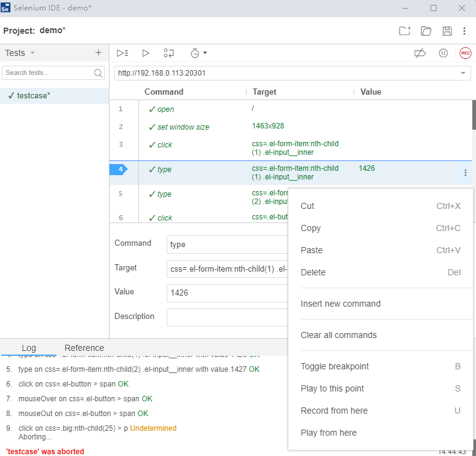Choose Paste from context menu
The height and width of the screenshot is (456, 476).
click(x=381, y=250)
